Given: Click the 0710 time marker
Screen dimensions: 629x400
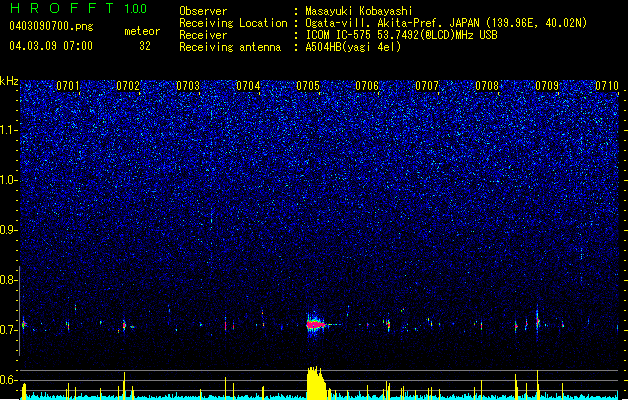Looking at the screenshot, I should 607,86.
